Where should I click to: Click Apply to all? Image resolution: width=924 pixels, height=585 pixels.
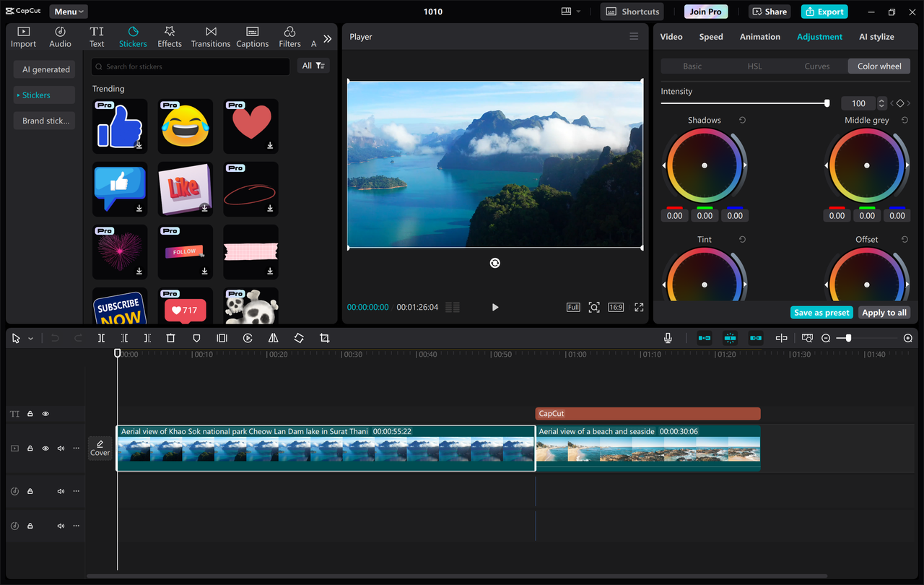tap(884, 313)
